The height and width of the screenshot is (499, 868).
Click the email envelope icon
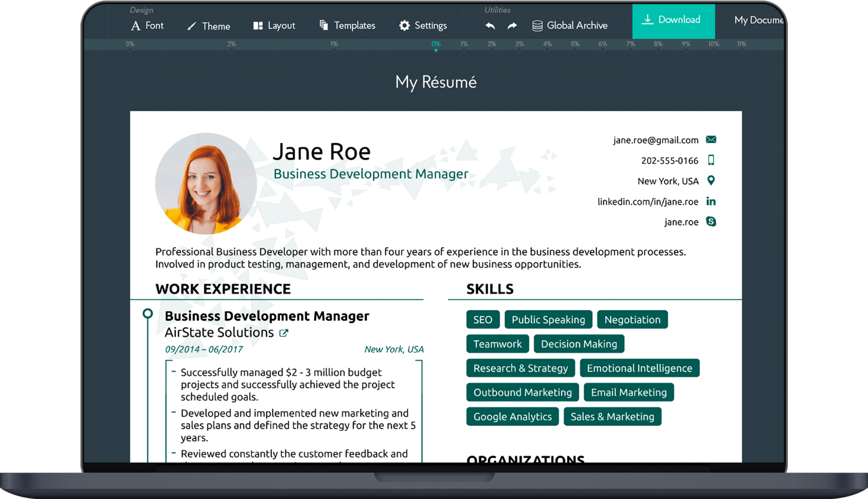click(711, 140)
